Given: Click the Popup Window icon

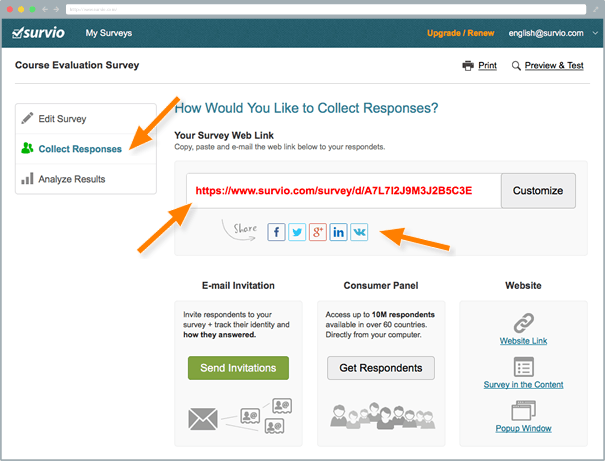Looking at the screenshot, I should click(524, 410).
